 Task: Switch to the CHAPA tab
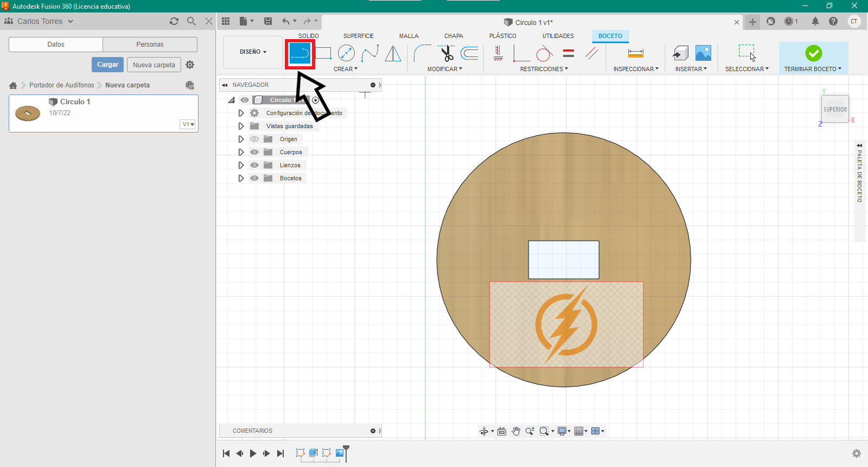tap(454, 36)
